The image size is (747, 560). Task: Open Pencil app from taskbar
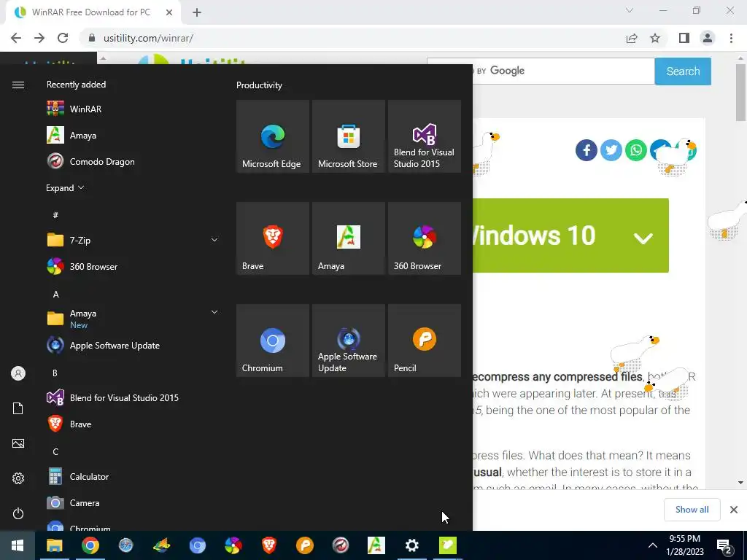304,545
